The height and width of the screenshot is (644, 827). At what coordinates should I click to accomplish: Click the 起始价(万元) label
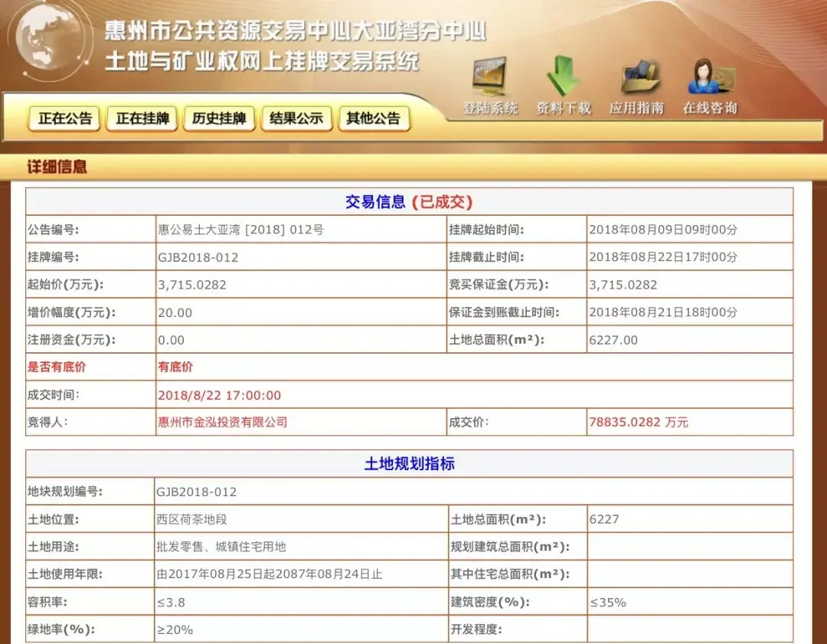tap(65, 285)
